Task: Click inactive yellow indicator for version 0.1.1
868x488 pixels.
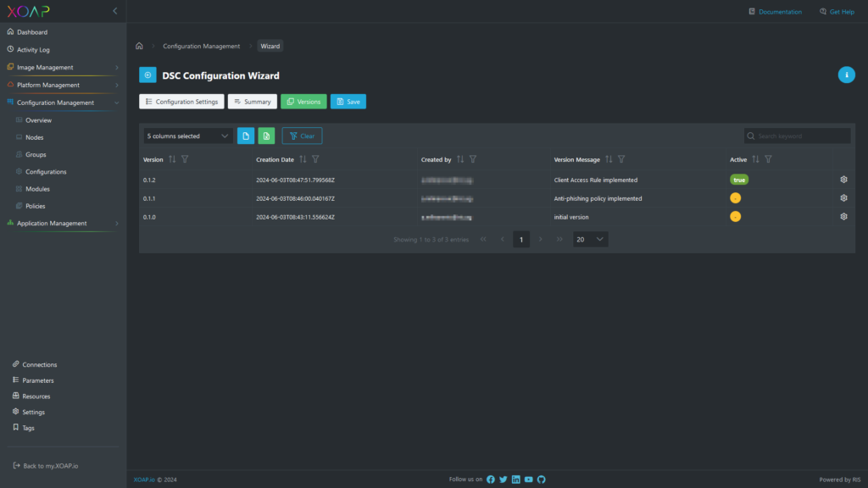Action: 735,198
